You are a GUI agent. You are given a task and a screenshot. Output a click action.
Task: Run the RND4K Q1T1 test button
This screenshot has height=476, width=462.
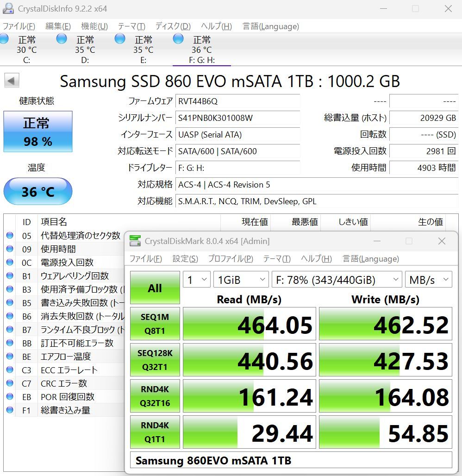pyautogui.click(x=155, y=432)
